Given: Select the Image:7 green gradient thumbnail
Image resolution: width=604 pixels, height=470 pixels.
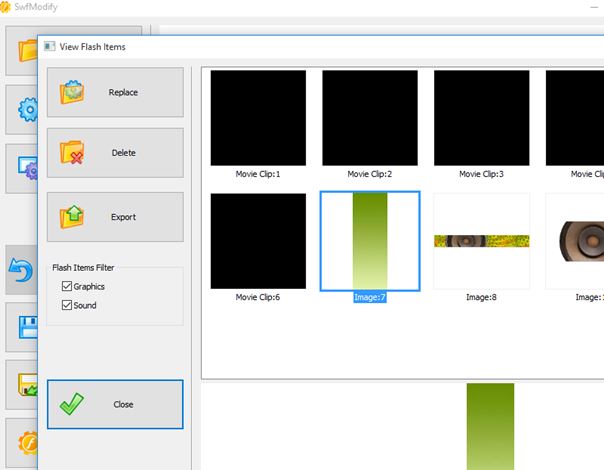Looking at the screenshot, I should tap(370, 241).
